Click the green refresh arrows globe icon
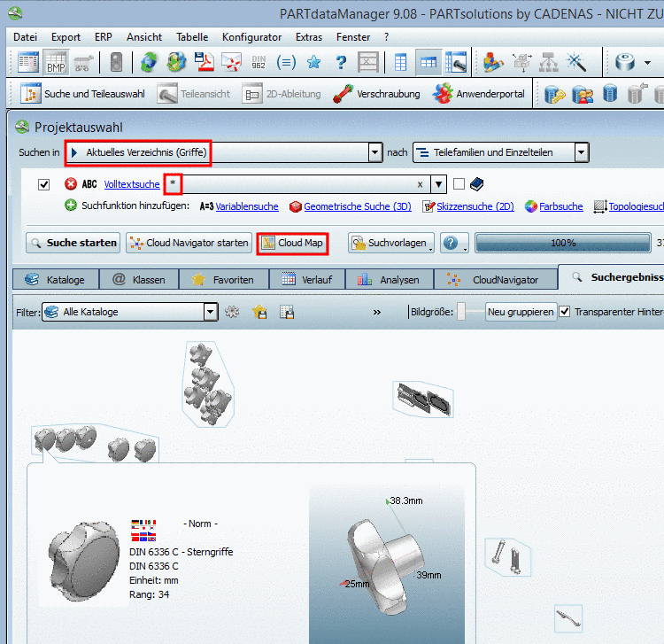664x644 pixels. point(149,63)
